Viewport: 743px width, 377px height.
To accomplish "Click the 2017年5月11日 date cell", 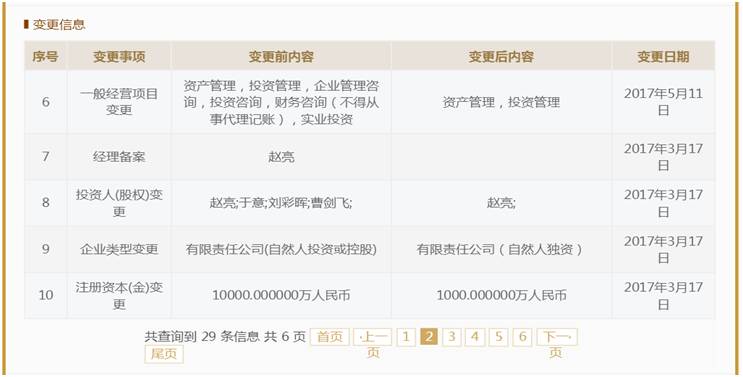I will [x=663, y=102].
